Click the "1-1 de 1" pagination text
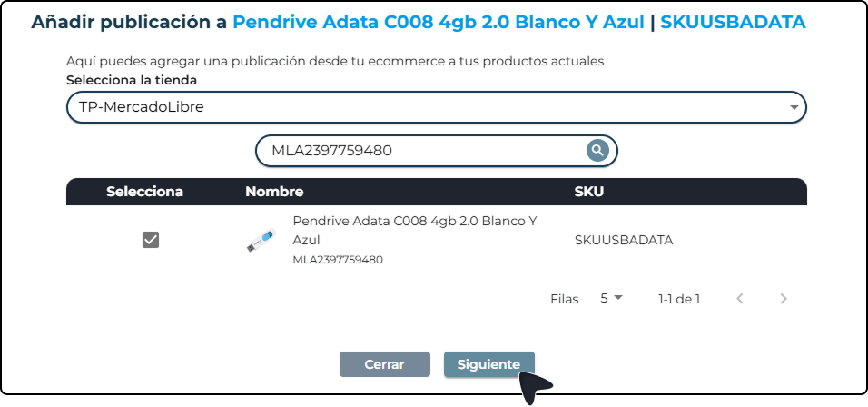This screenshot has width=868, height=407. (678, 298)
